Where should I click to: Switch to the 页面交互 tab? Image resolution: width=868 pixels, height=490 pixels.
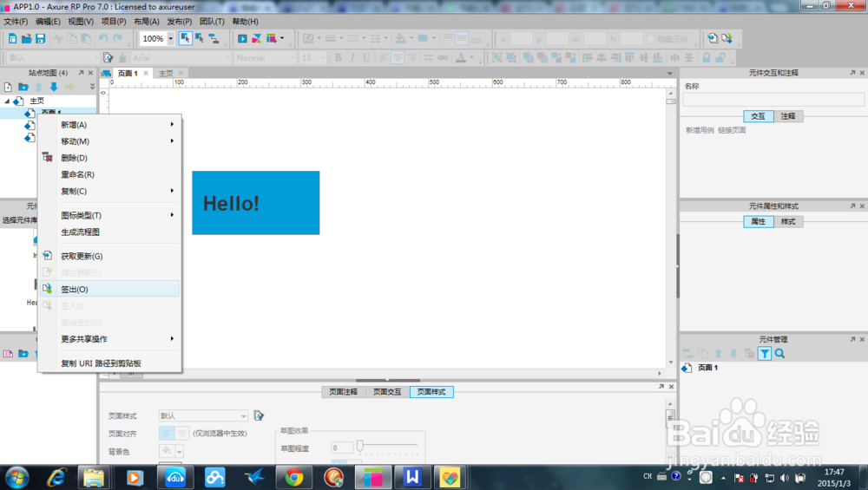387,391
